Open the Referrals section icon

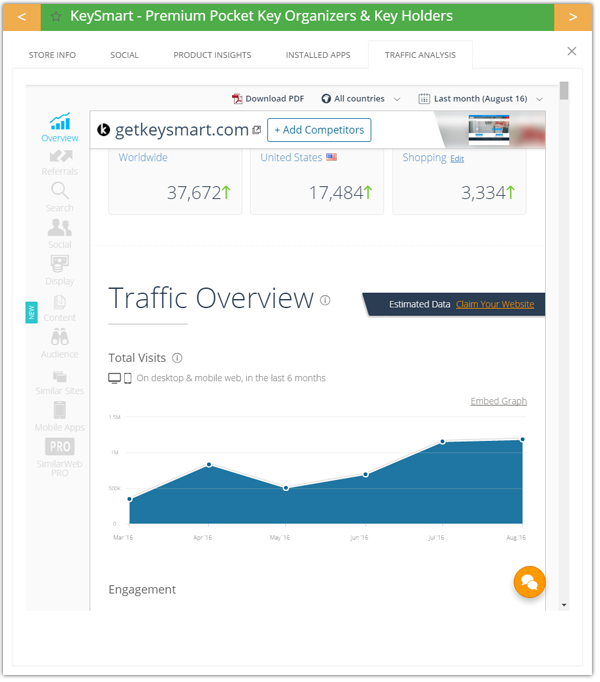coord(60,156)
